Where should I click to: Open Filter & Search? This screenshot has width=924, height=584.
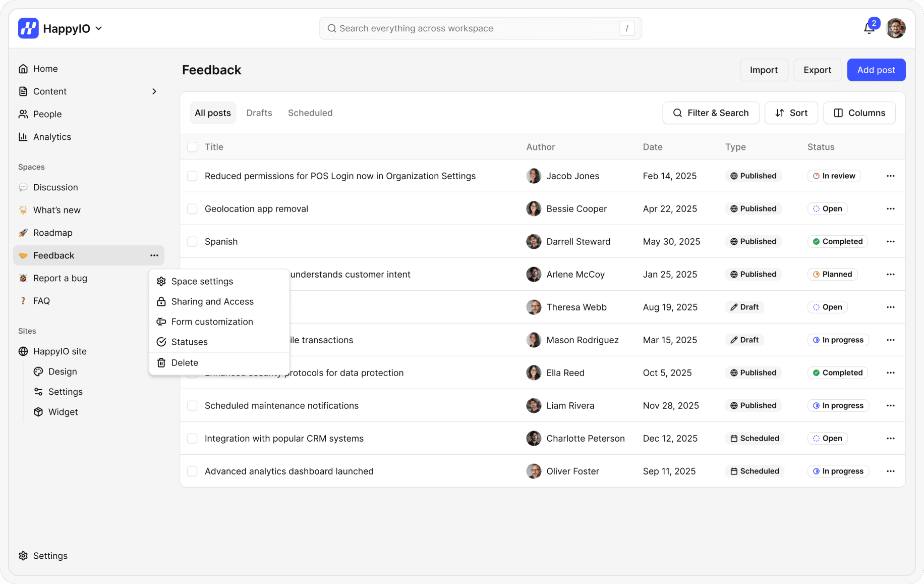point(711,113)
